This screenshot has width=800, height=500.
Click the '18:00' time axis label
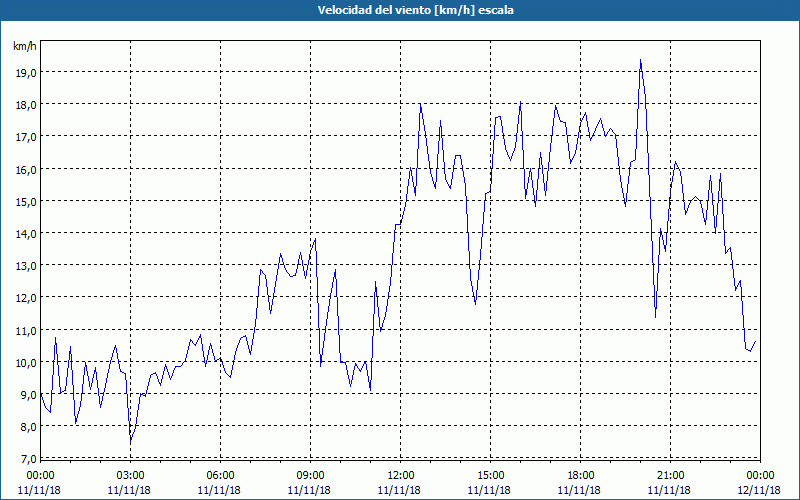point(581,476)
